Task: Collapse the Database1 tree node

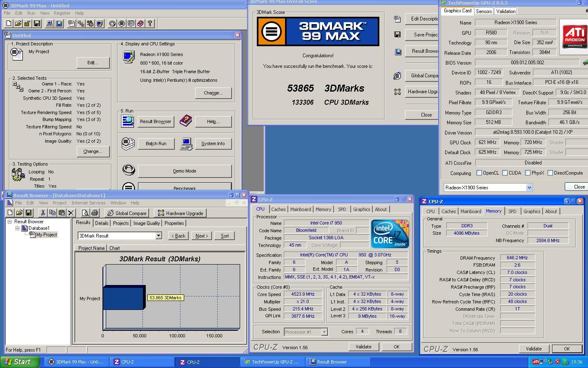Action: pos(18,228)
